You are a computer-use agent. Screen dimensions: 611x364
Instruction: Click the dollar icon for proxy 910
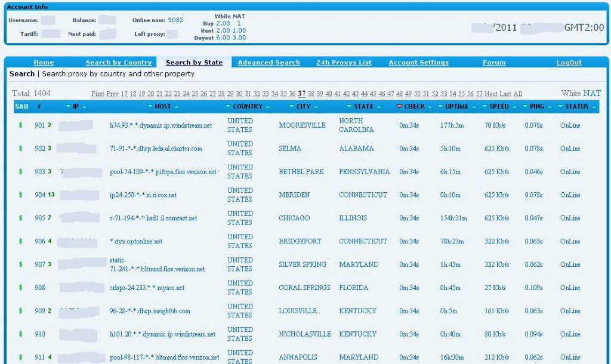pyautogui.click(x=21, y=334)
